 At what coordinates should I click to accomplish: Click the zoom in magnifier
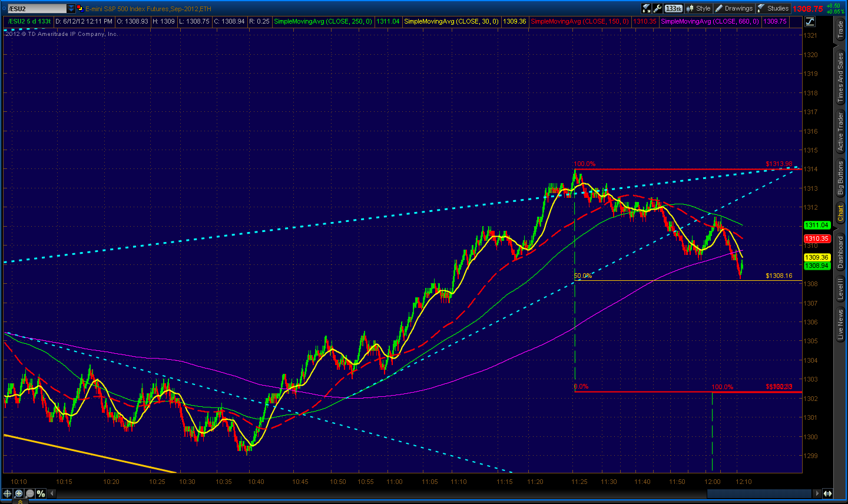(19, 493)
